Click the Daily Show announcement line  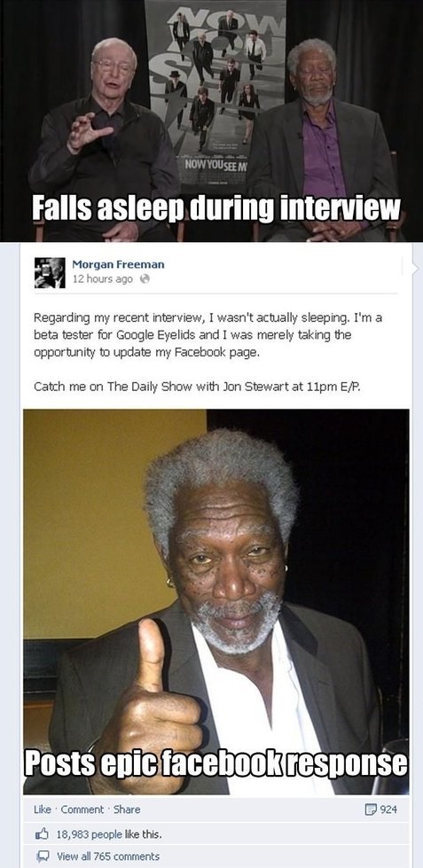197,387
